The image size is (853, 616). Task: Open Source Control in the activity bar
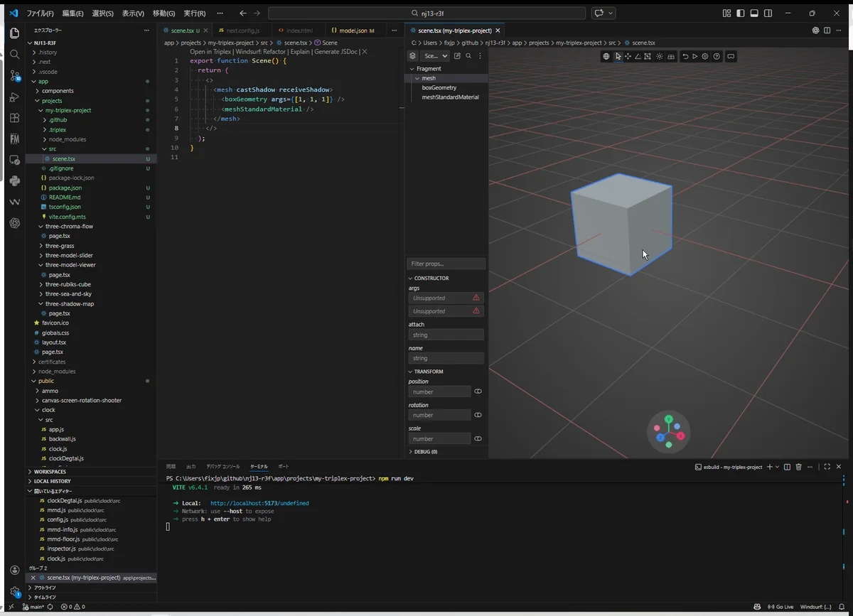pyautogui.click(x=15, y=75)
